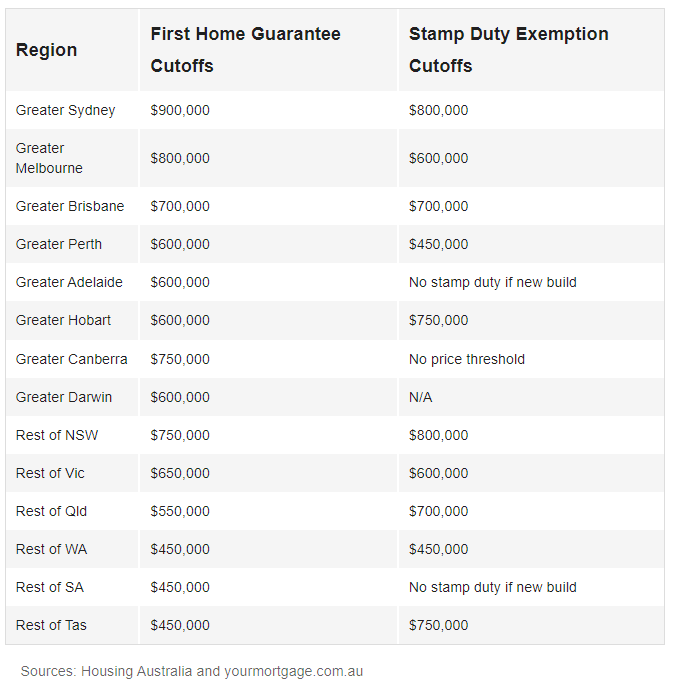Click the Region column header
The width and height of the screenshot is (674, 688).
click(46, 50)
